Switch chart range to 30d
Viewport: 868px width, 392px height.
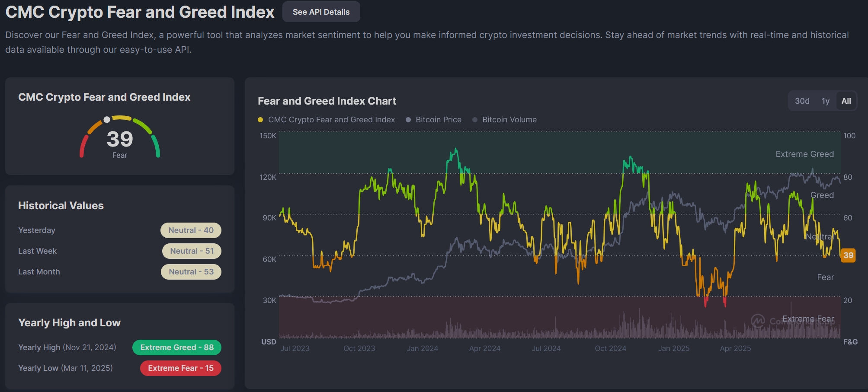tap(802, 101)
